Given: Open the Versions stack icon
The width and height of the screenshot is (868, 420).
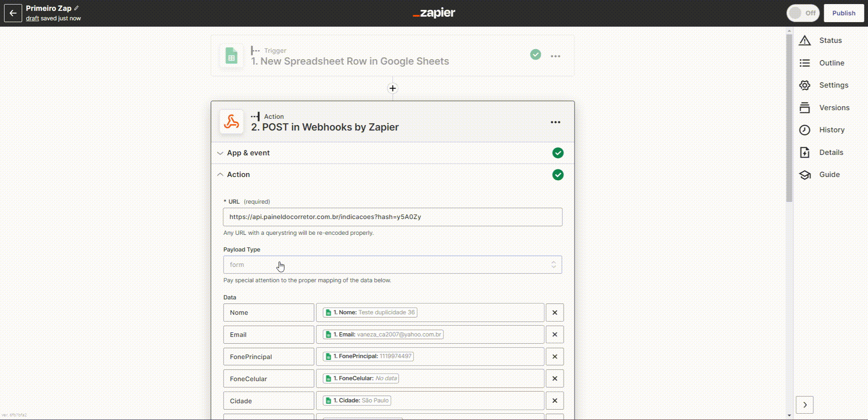Looking at the screenshot, I should point(805,107).
